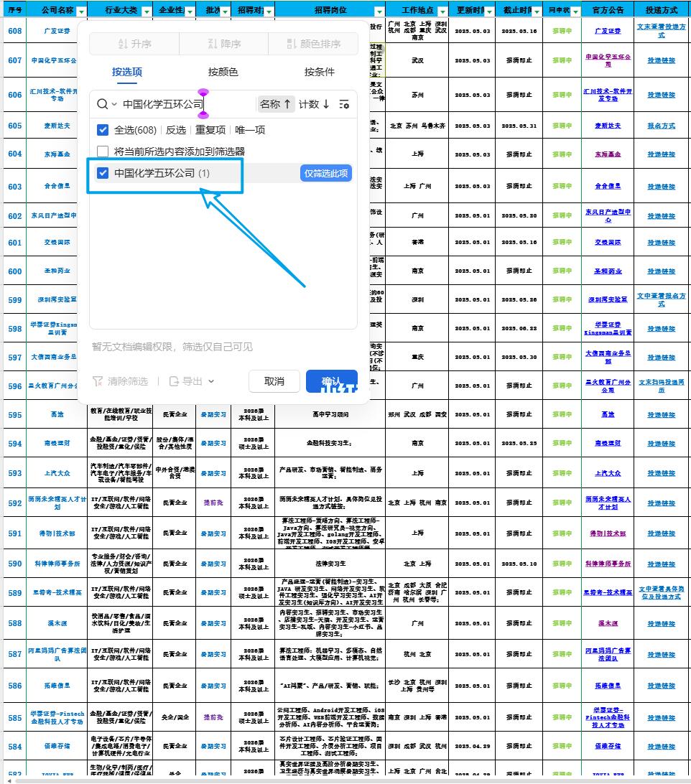
Task: Click the 清除筛选 text button
Action: [128, 381]
